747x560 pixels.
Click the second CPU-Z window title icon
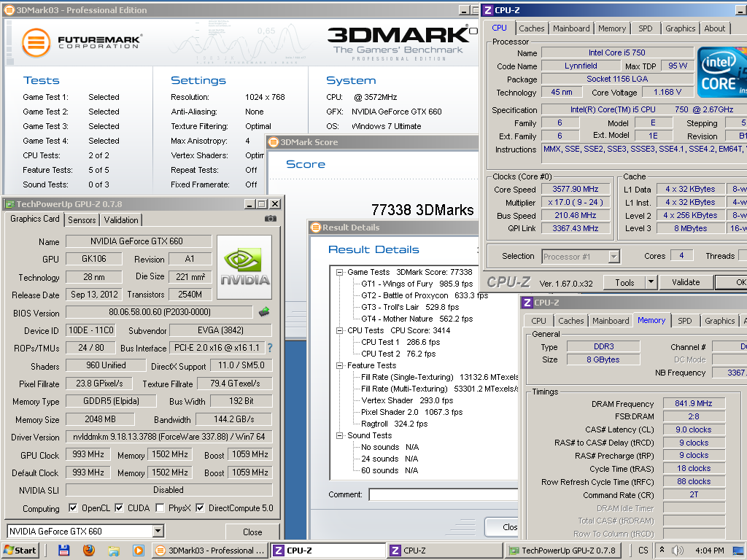tap(527, 303)
